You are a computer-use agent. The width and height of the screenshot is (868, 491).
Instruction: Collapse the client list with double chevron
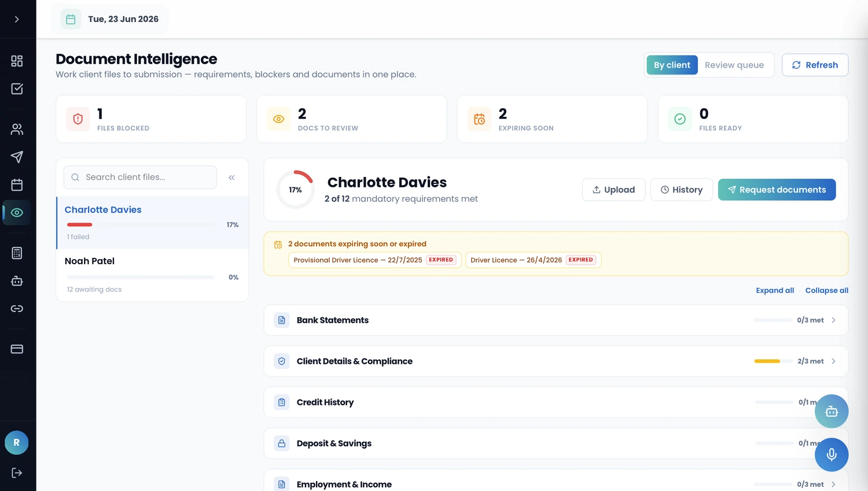(231, 178)
